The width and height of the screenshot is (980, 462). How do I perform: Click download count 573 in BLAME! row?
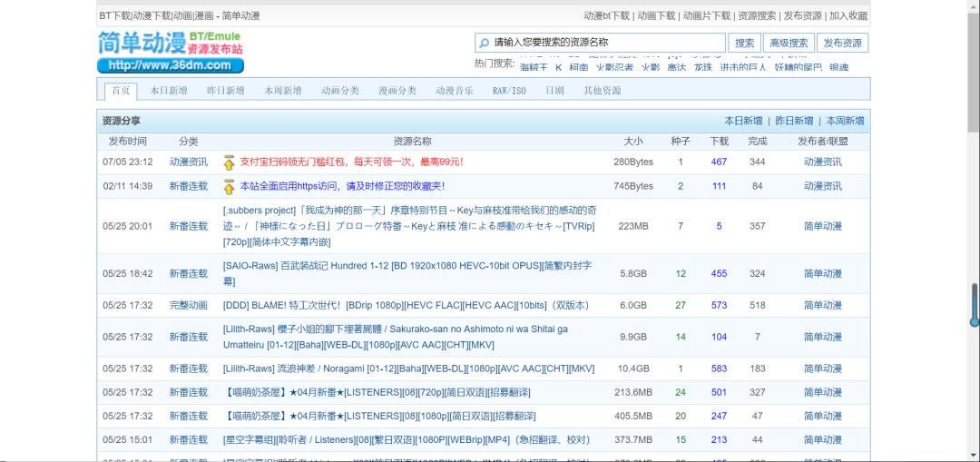719,306
